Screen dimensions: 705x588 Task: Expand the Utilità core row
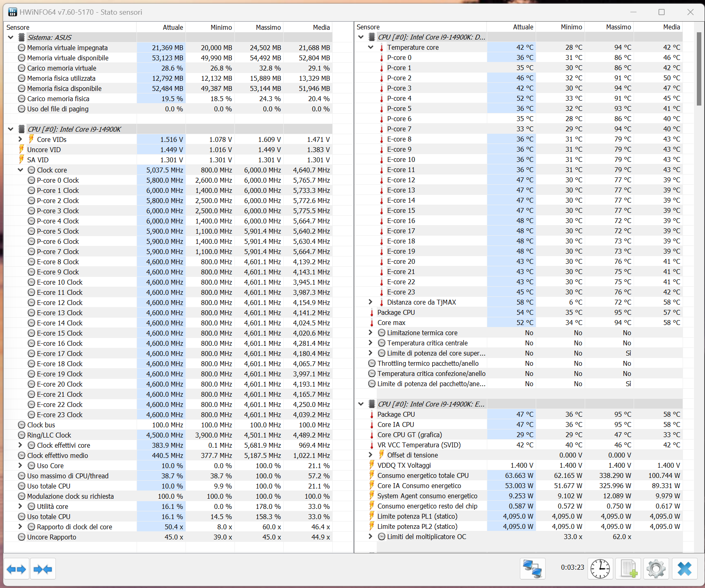tap(20, 506)
